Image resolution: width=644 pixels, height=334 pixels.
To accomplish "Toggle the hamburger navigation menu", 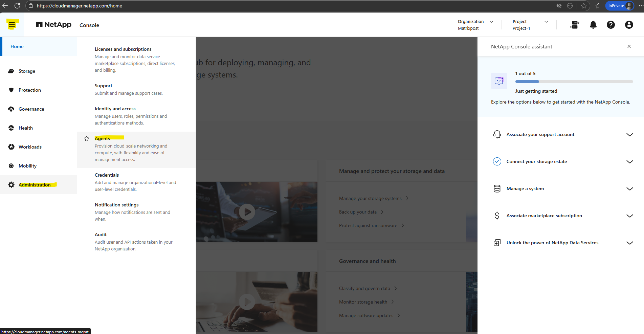I will (12, 25).
